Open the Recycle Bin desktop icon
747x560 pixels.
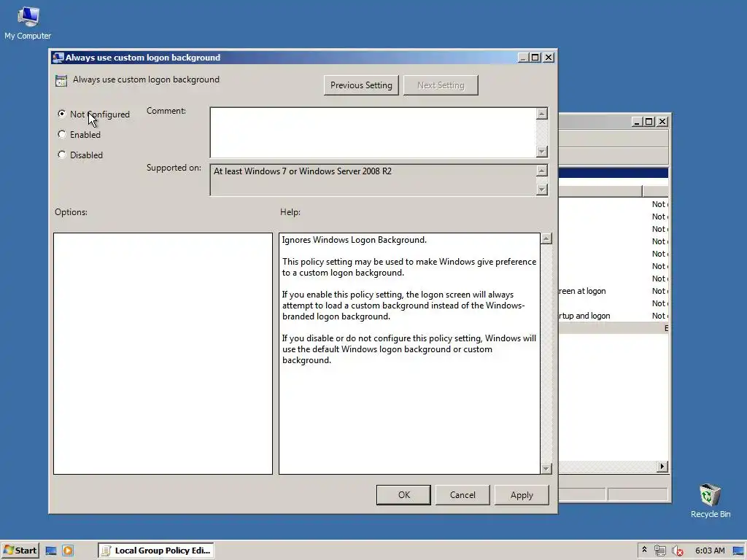[x=710, y=500]
